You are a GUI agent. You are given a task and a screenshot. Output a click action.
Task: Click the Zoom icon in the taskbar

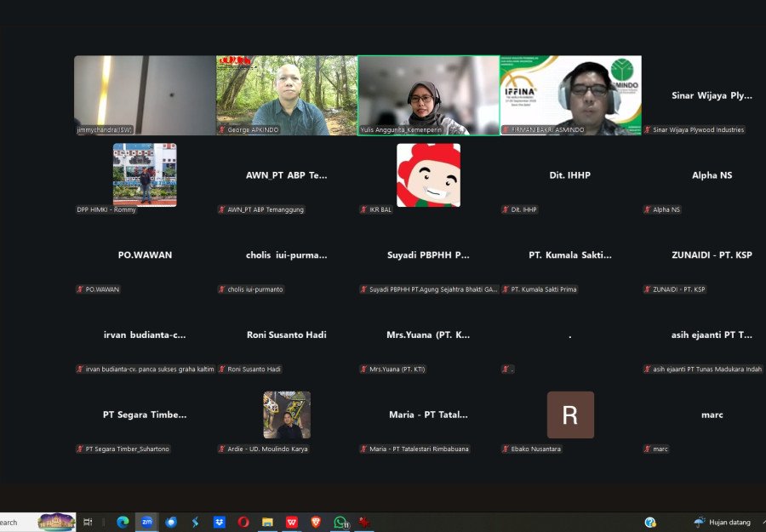[146, 522]
